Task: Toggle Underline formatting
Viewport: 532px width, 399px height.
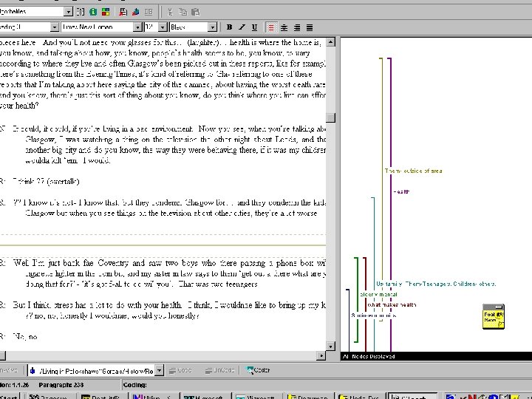Action: [x=254, y=27]
